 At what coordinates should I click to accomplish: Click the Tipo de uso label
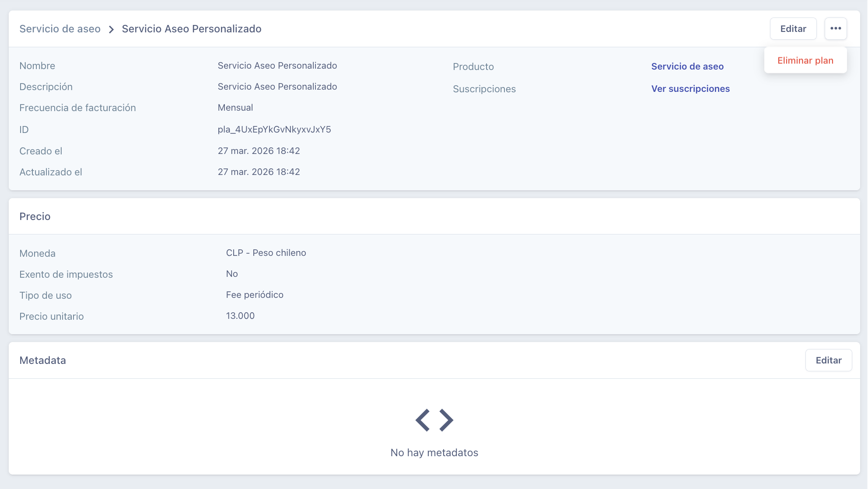click(x=45, y=296)
